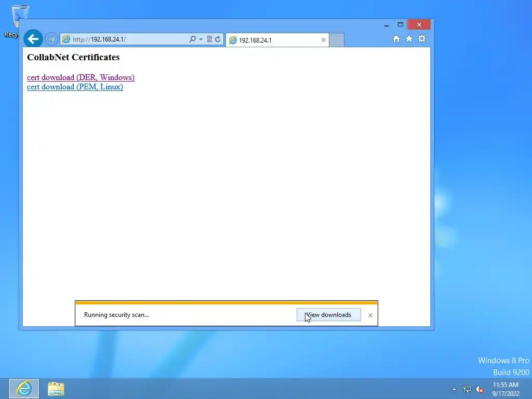Toggle the Compatibility View icon
This screenshot has height=399, width=532.
pyautogui.click(x=209, y=39)
